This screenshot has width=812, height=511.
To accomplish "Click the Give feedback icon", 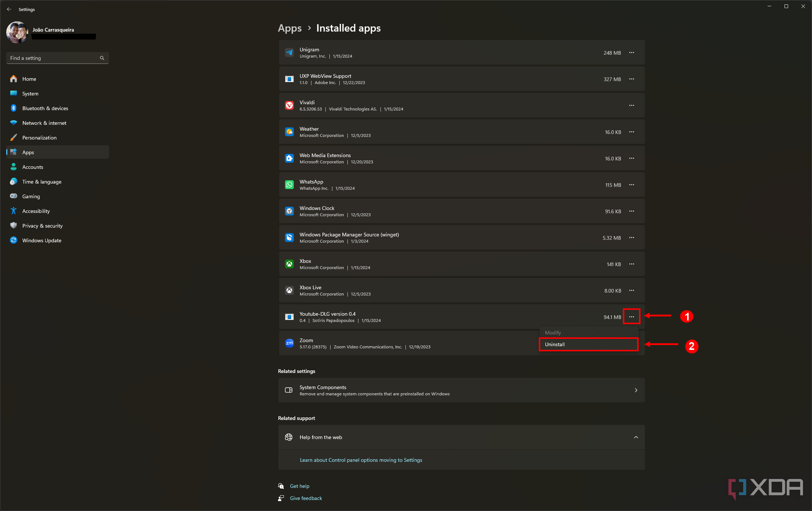I will [281, 499].
